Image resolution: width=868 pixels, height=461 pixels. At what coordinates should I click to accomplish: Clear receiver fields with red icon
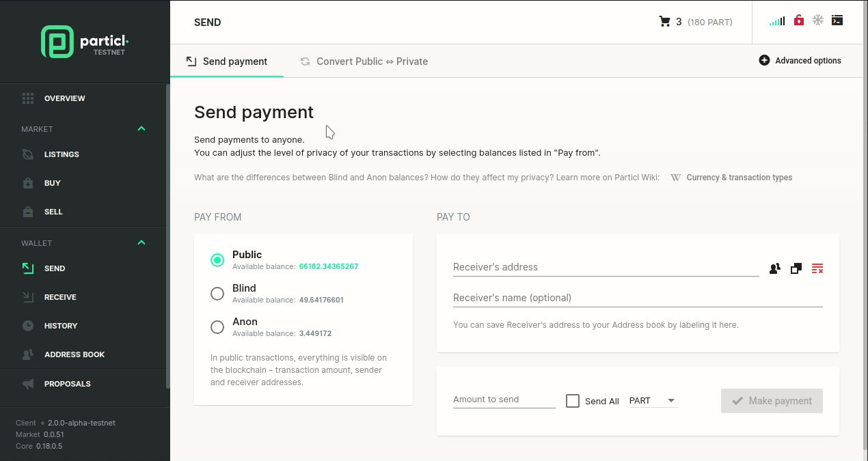[817, 268]
